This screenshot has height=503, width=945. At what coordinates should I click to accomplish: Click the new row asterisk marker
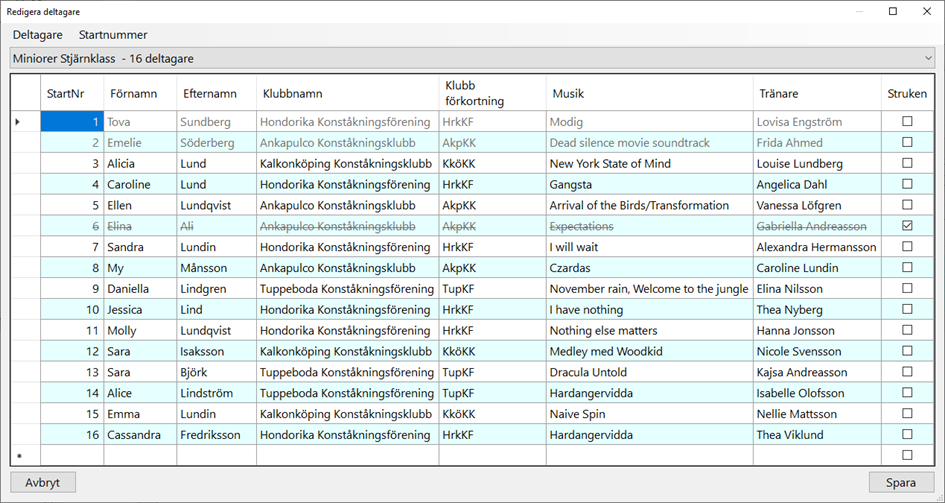click(17, 456)
